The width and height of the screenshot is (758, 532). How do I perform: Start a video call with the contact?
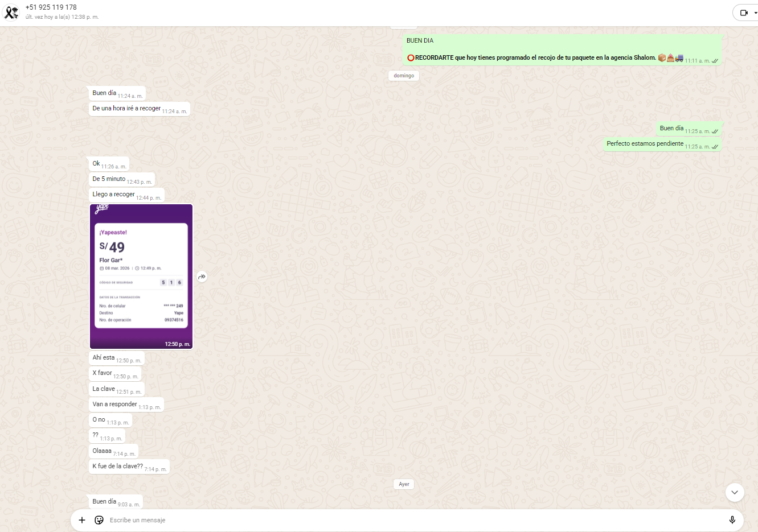743,13
